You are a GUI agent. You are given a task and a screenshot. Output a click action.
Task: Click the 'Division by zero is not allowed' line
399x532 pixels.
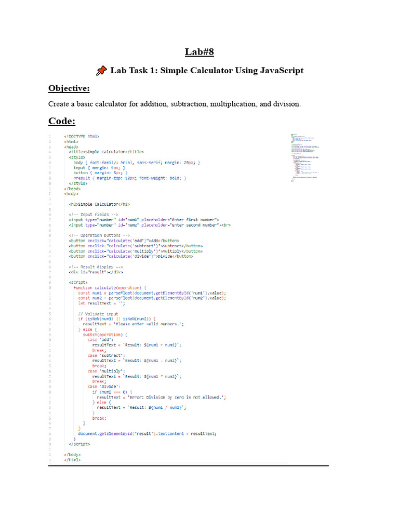[x=162, y=397]
